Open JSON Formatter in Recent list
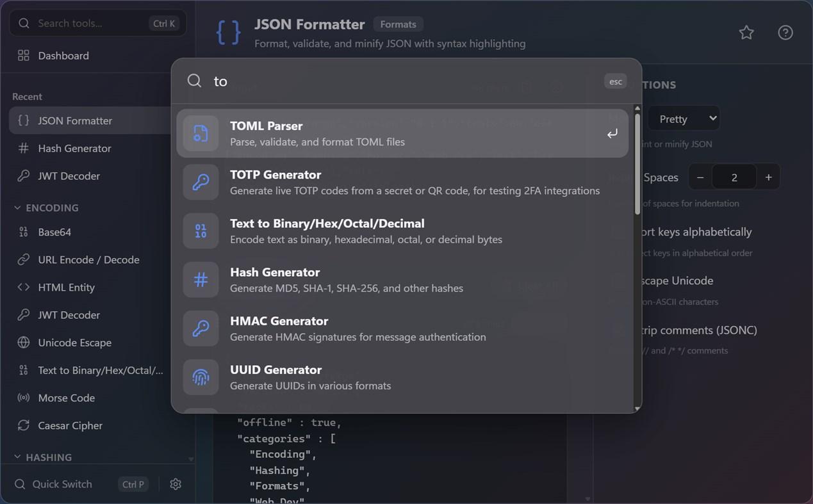This screenshot has height=504, width=813. click(x=90, y=120)
